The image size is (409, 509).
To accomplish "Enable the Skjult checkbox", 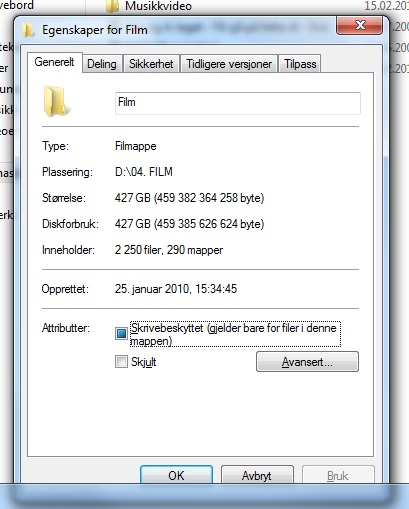I will pos(121,362).
